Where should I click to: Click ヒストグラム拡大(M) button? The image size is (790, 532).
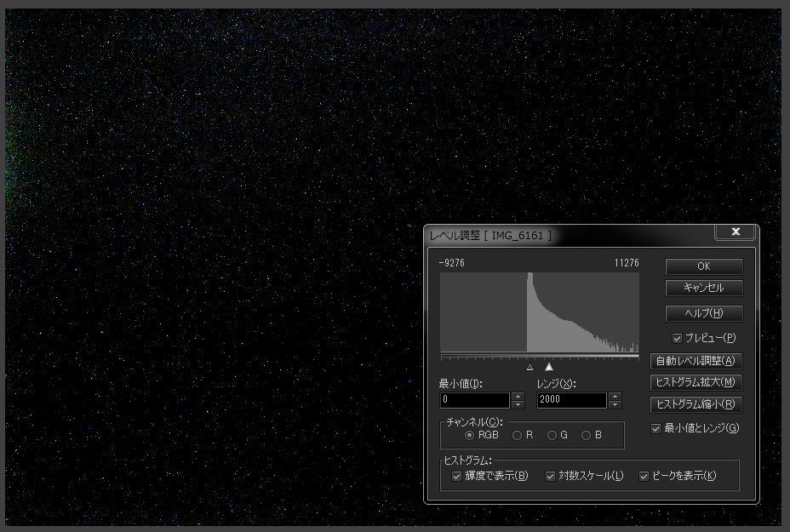click(x=696, y=382)
